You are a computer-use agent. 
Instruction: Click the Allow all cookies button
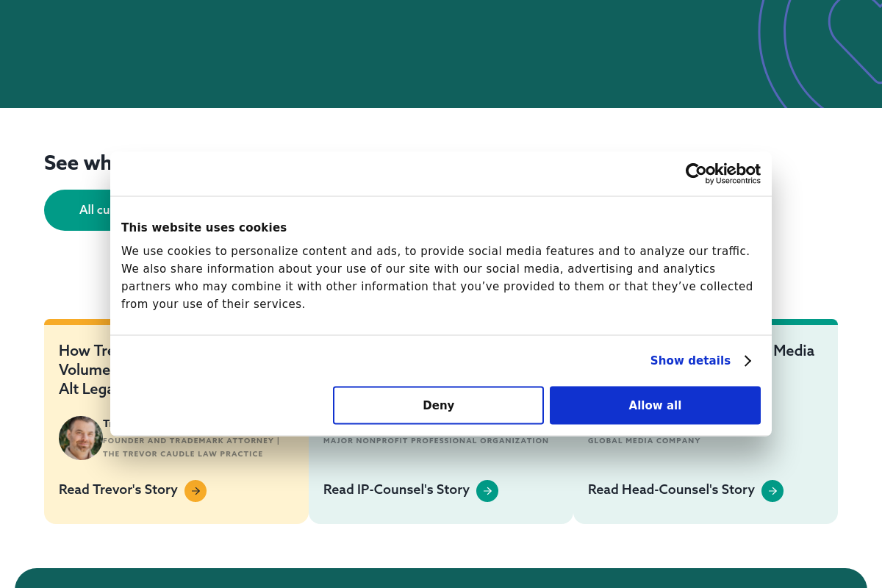[x=655, y=405]
